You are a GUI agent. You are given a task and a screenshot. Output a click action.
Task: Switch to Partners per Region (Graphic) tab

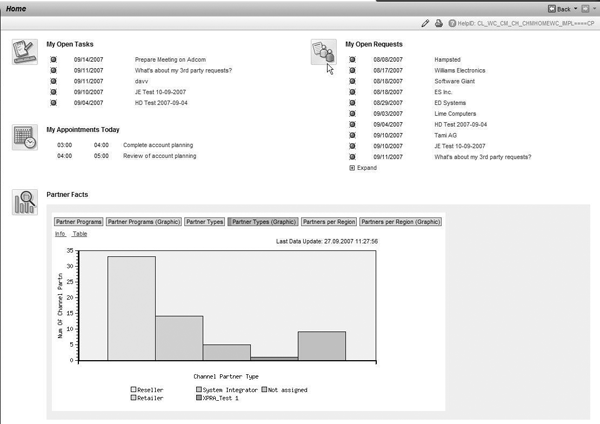[x=401, y=222]
